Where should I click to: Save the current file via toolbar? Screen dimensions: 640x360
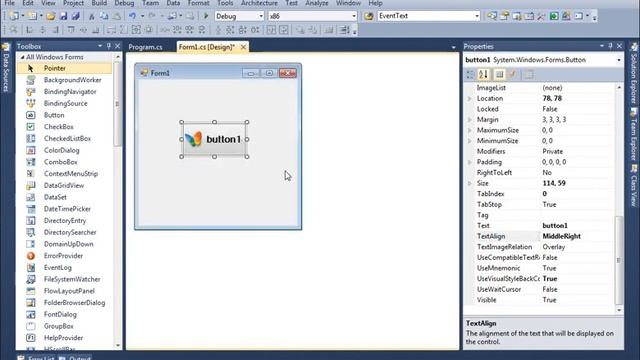point(63,16)
